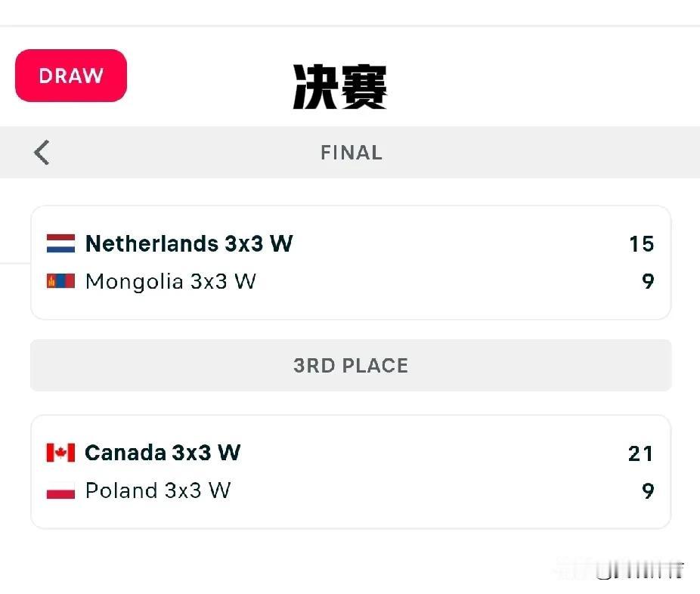Click the 决赛 heading text

coord(339,87)
